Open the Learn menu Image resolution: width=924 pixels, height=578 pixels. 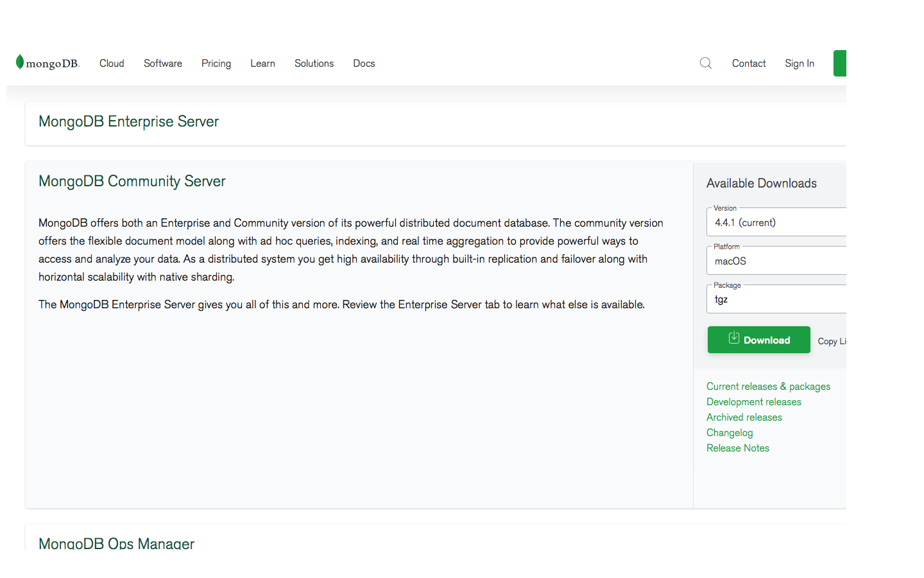[x=262, y=64]
